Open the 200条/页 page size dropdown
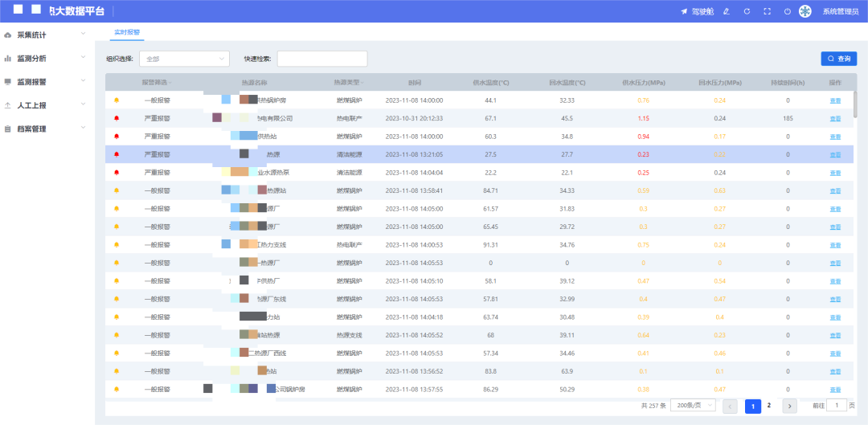 pos(693,406)
